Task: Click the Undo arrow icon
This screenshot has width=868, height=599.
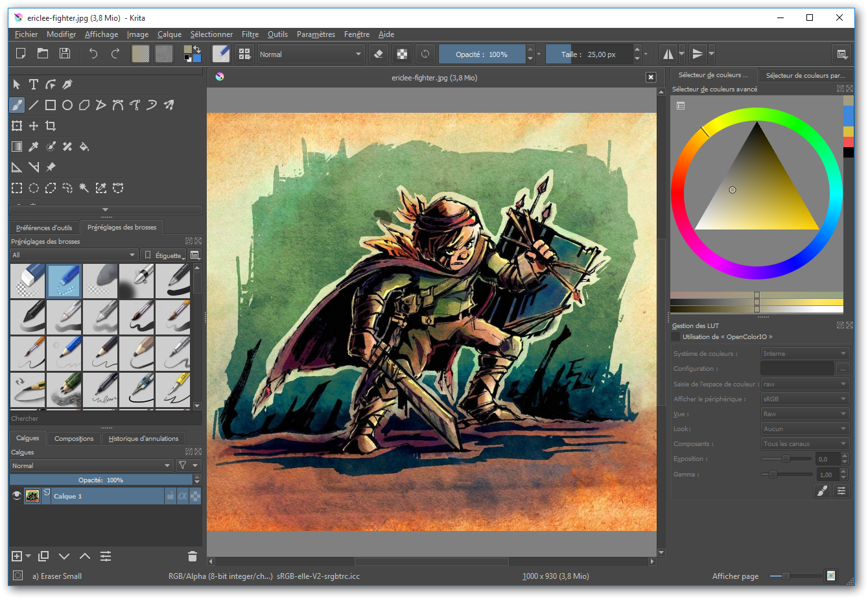Action: tap(93, 54)
